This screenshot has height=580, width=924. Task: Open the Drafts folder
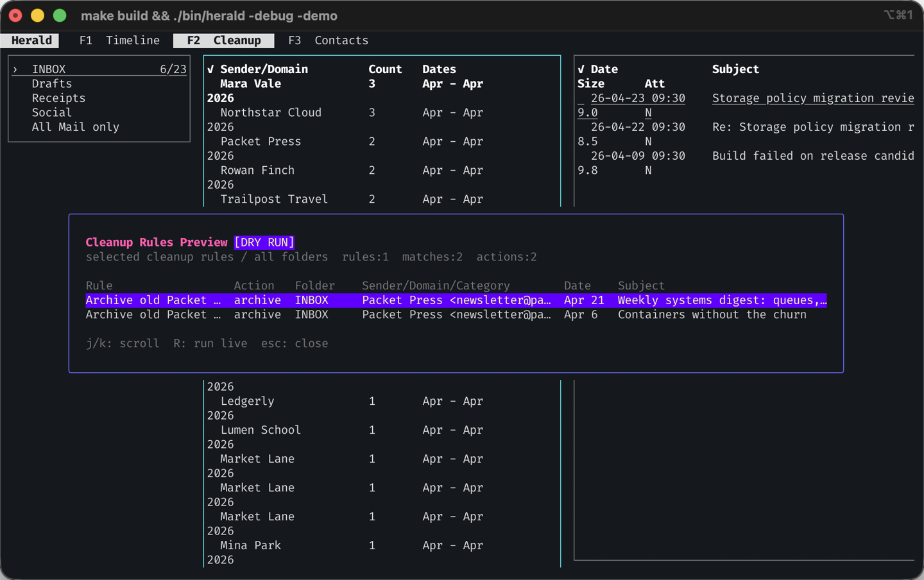click(52, 83)
